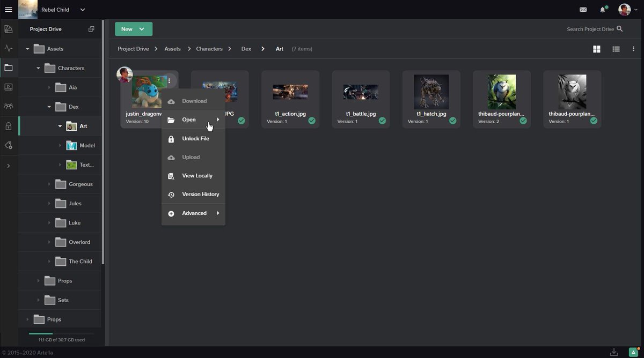Open the activity feed from the sidebar
The width and height of the screenshot is (644, 358).
[x=9, y=48]
